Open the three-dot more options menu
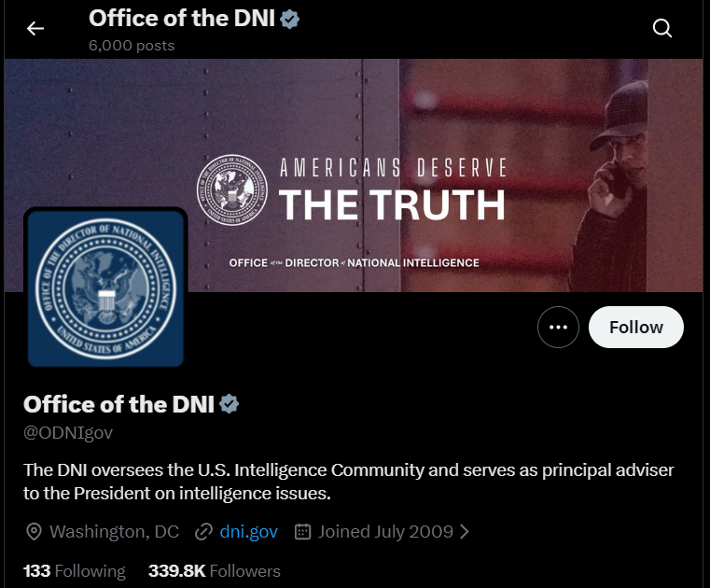 559,328
